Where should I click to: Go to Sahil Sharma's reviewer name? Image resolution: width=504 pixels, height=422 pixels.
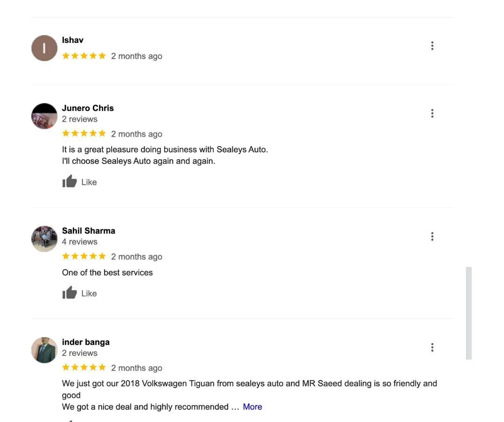[x=88, y=231]
